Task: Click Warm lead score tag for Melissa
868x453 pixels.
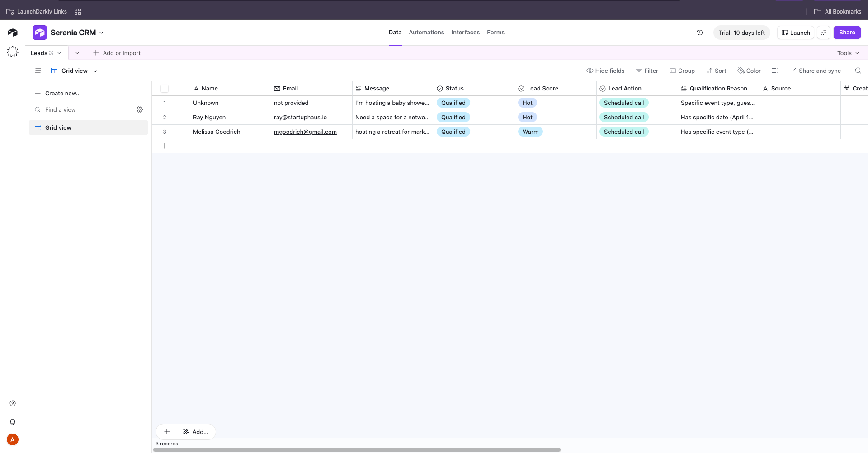Action: tap(530, 132)
